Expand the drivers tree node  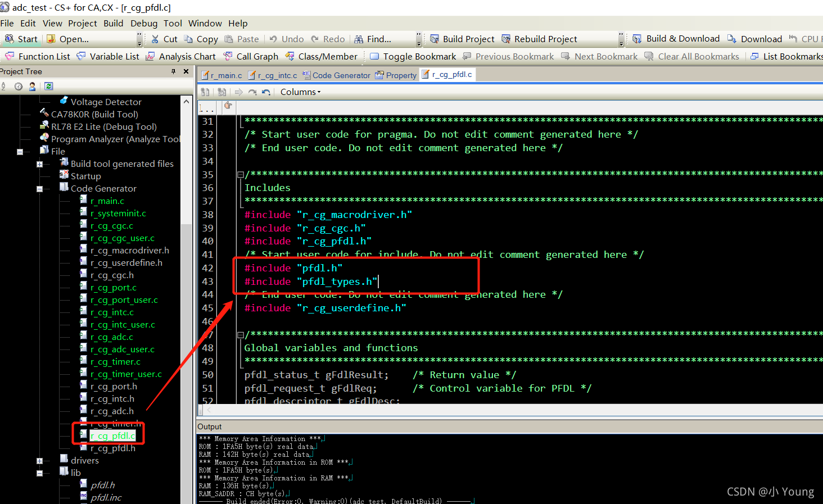click(x=39, y=461)
